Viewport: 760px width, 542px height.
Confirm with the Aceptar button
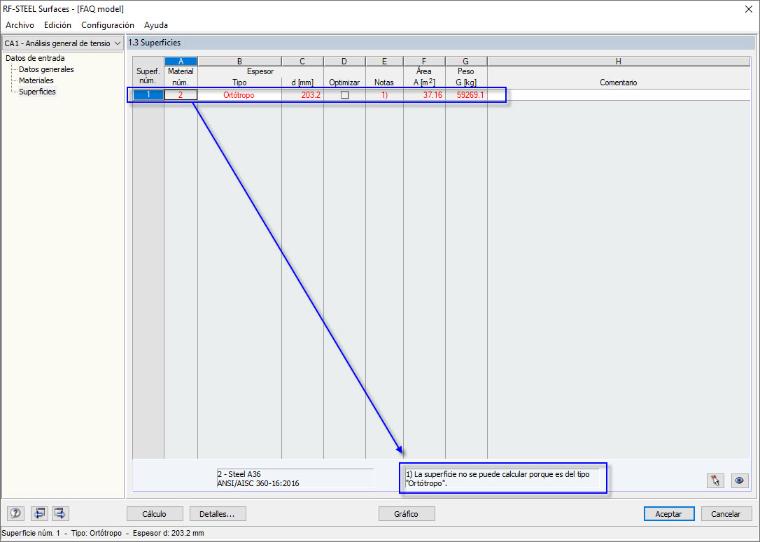(x=669, y=514)
